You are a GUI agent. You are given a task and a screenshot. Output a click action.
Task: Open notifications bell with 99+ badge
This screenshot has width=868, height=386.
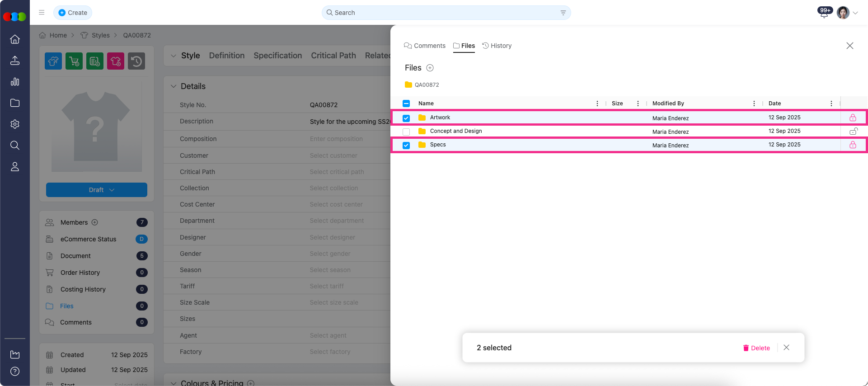(x=824, y=14)
